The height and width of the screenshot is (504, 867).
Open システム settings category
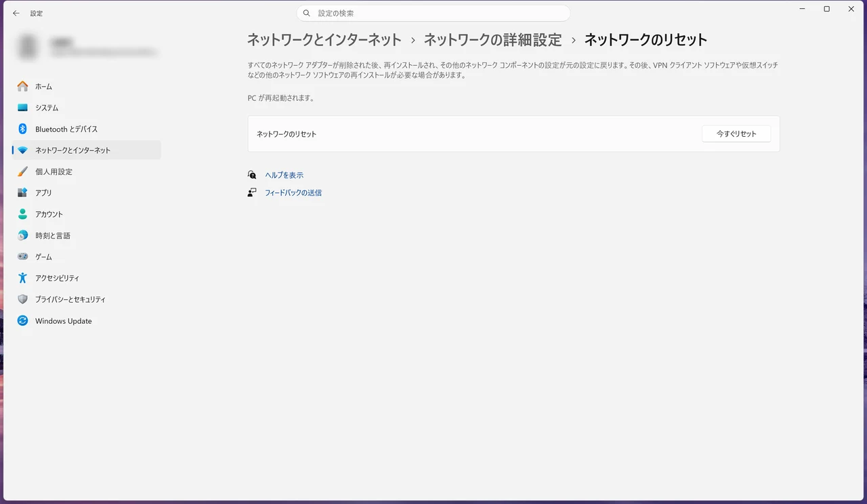(x=87, y=108)
